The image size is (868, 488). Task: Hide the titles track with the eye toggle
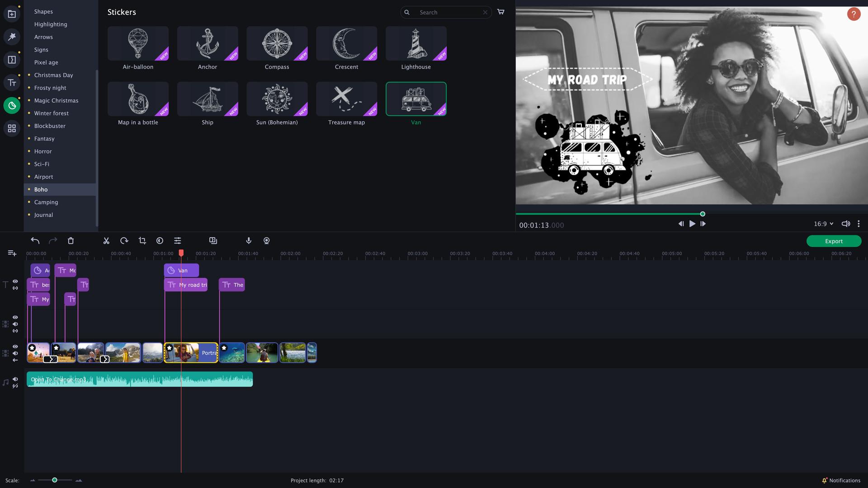point(15,281)
